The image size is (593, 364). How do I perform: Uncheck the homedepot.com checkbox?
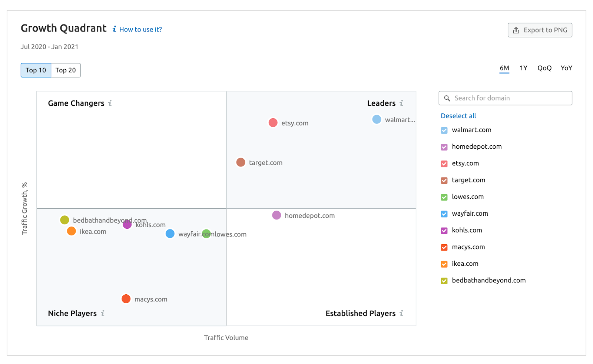(444, 147)
